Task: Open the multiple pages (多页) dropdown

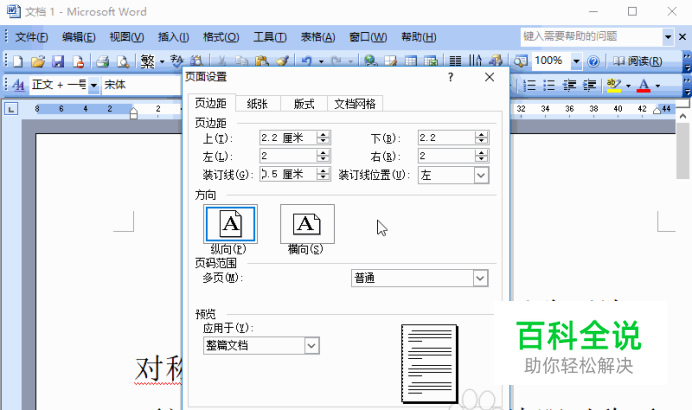Action: pos(480,278)
